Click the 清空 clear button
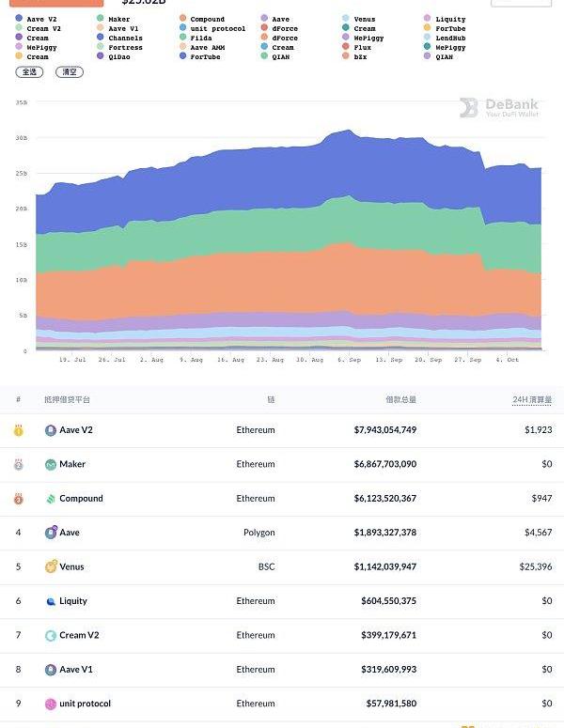564x728 pixels. pyautogui.click(x=70, y=71)
